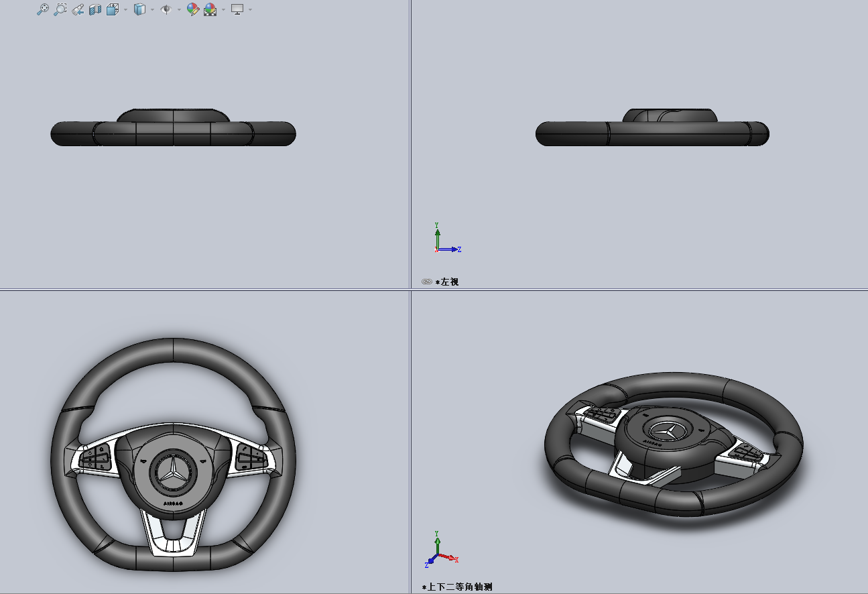The image size is (868, 594).
Task: Open the Apply Scene dropdown arrow
Action: (x=223, y=9)
